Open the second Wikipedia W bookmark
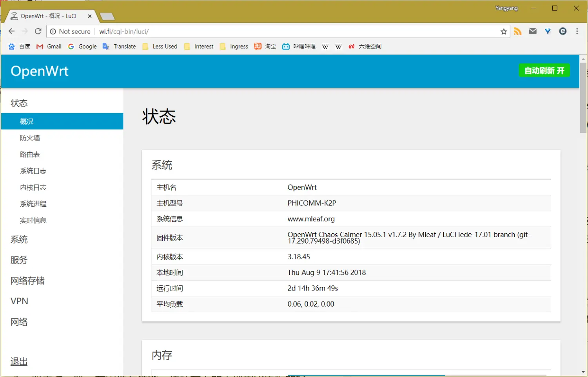 (339, 47)
